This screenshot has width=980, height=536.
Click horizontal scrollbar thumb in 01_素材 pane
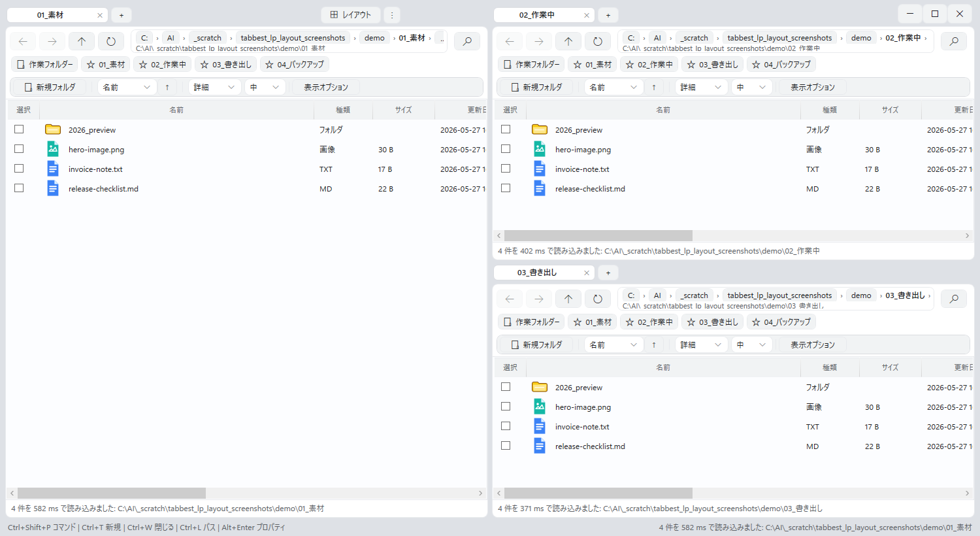coord(112,493)
